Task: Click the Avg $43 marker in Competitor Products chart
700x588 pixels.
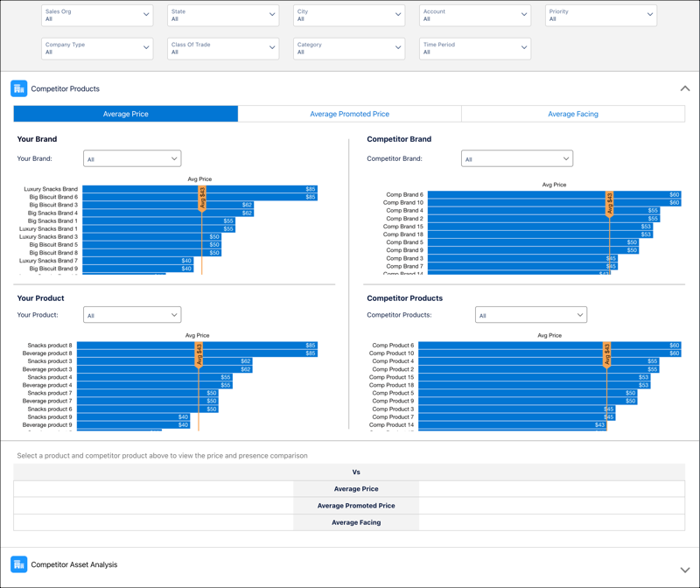Action: point(606,355)
